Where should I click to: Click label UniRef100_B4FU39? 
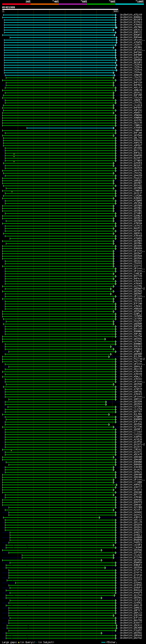click(x=131, y=83)
